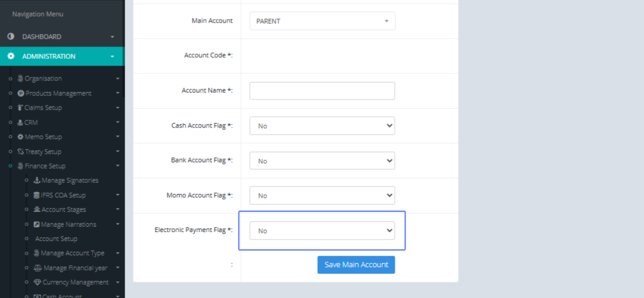Open the Electronic Payment Flag dropdown
The height and width of the screenshot is (298, 644).
coord(322,230)
